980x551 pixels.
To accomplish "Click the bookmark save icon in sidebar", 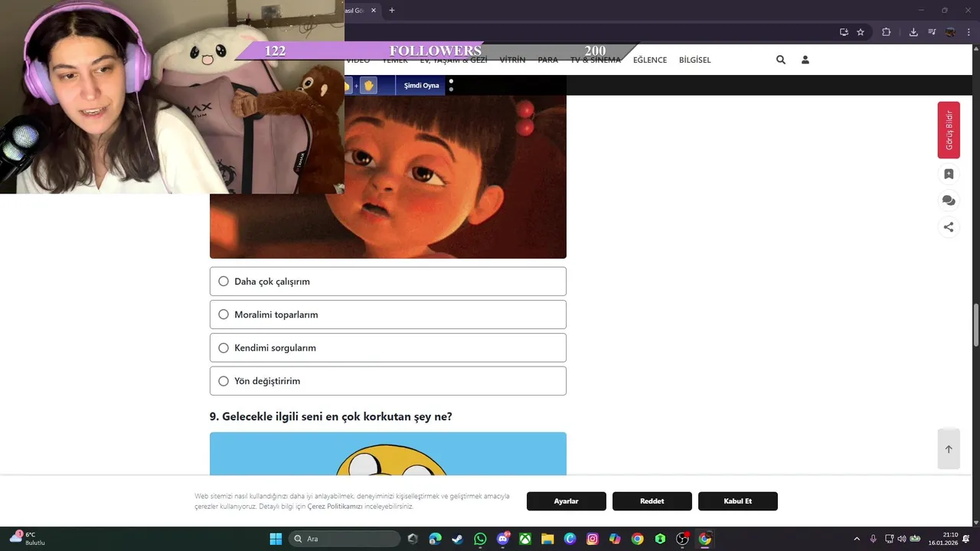I will pyautogui.click(x=949, y=174).
